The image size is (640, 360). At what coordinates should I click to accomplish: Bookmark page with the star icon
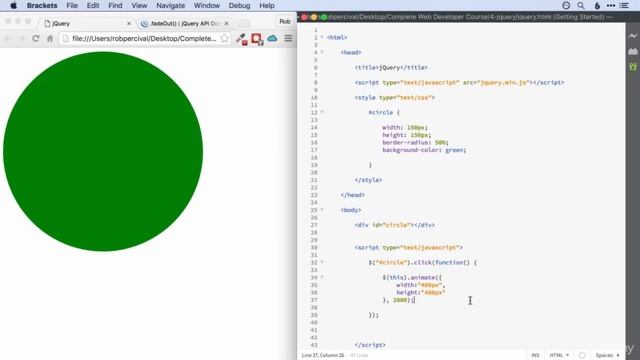(224, 38)
